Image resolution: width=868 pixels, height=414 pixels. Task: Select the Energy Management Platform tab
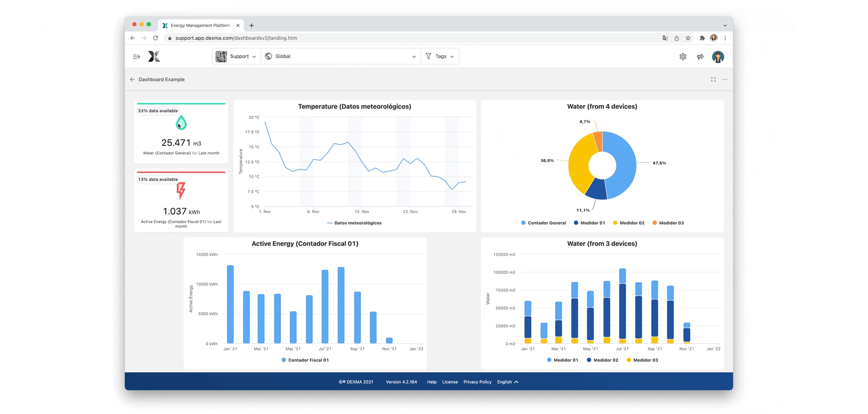point(200,26)
